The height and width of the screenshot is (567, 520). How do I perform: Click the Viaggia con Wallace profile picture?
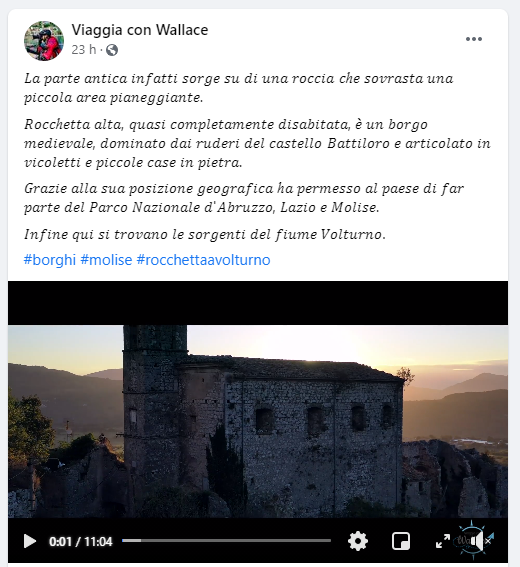coord(44,40)
